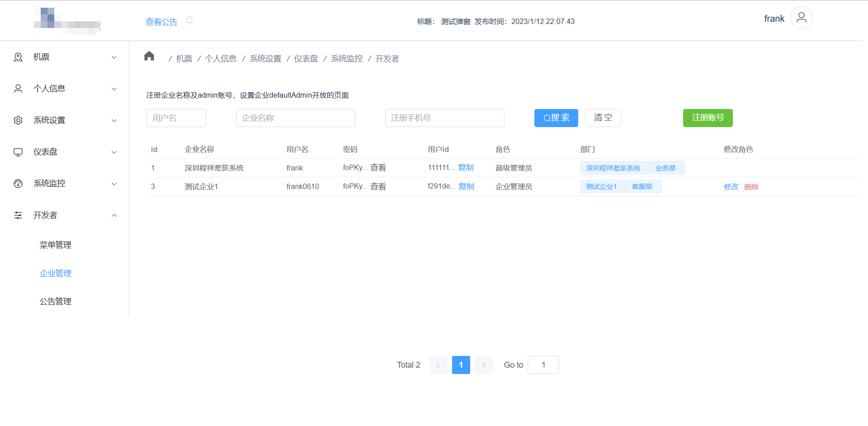Click breadcrumb item 开发者
868x426 pixels.
click(x=387, y=59)
